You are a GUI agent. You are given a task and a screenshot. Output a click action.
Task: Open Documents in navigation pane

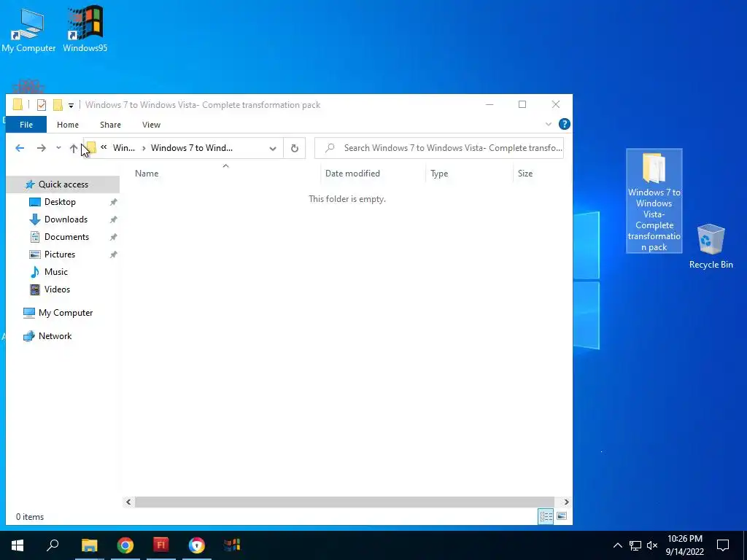click(x=66, y=237)
